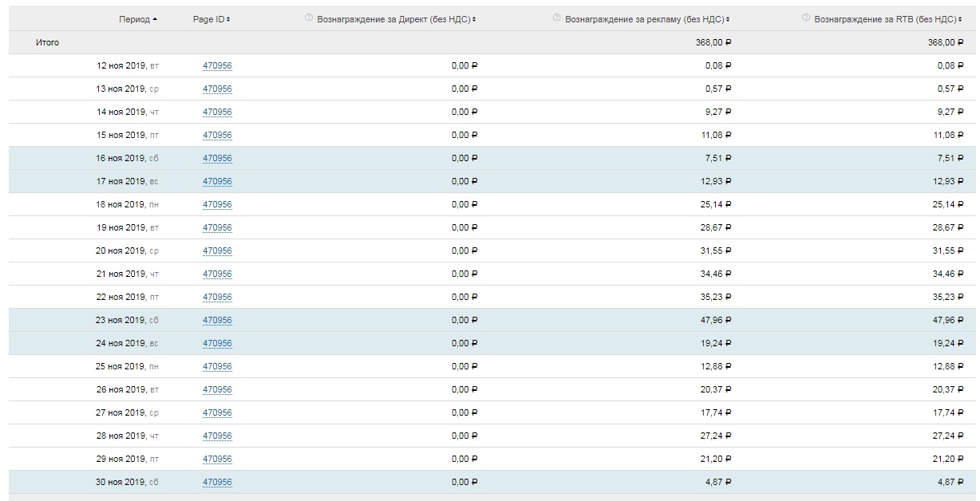980x501 pixels.
Task: Select the date 30 ноя 2019, сб
Action: click(x=128, y=482)
